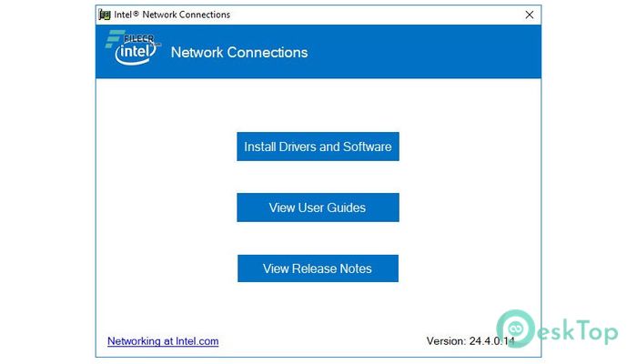
Task: Open the View User Guides button
Action: [x=318, y=207]
